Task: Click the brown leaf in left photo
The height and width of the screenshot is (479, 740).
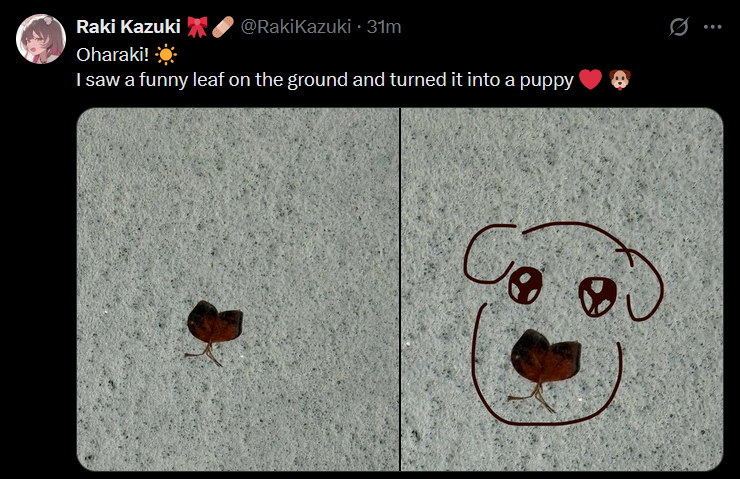Action: pyautogui.click(x=214, y=330)
